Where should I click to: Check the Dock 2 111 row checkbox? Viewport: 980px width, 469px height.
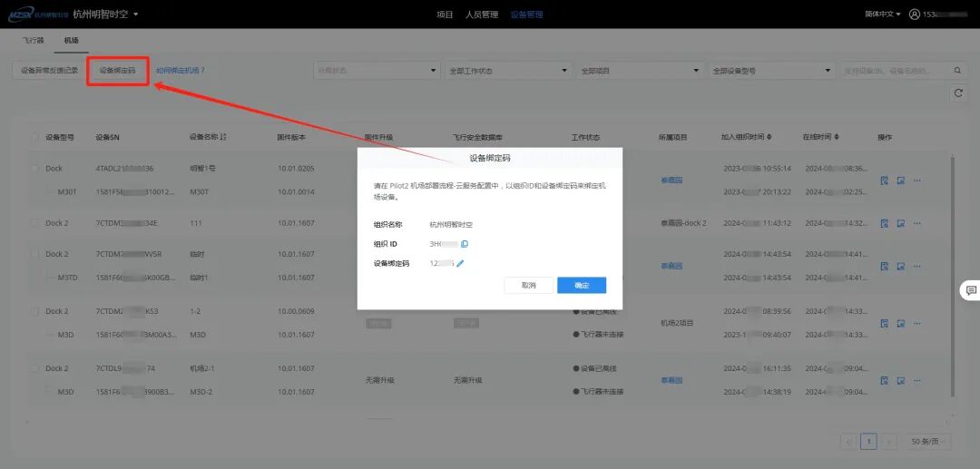tap(34, 223)
